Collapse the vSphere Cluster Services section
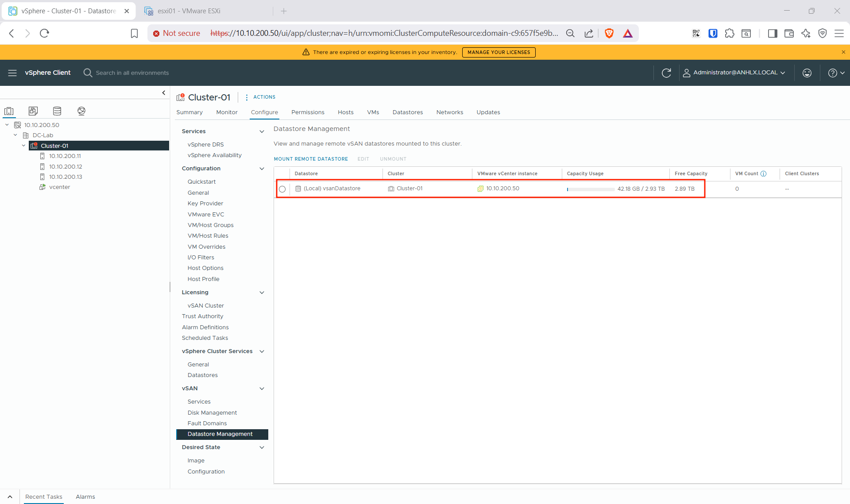 click(x=262, y=351)
